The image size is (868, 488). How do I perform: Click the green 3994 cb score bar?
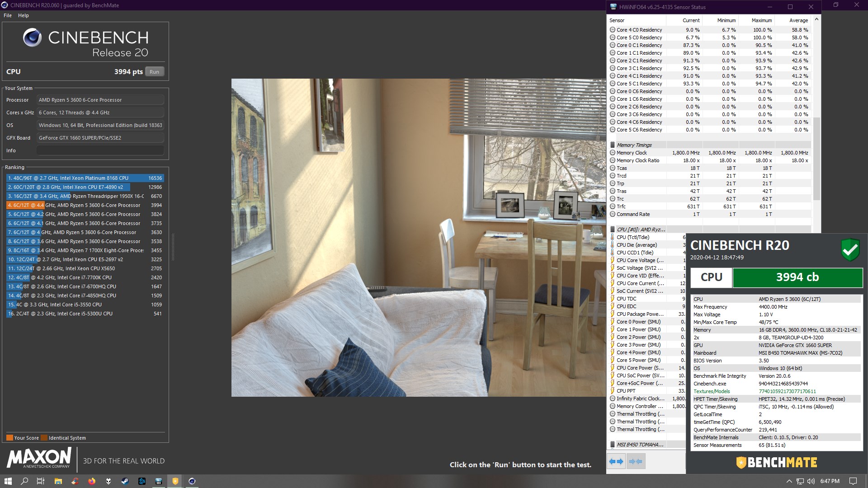point(797,277)
